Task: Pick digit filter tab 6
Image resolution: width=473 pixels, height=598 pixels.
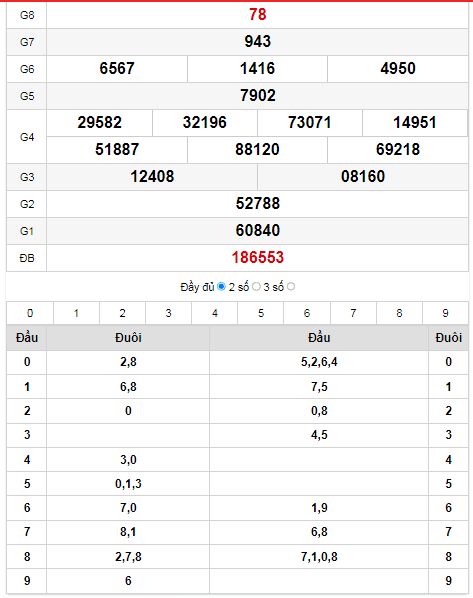Action: [x=307, y=313]
